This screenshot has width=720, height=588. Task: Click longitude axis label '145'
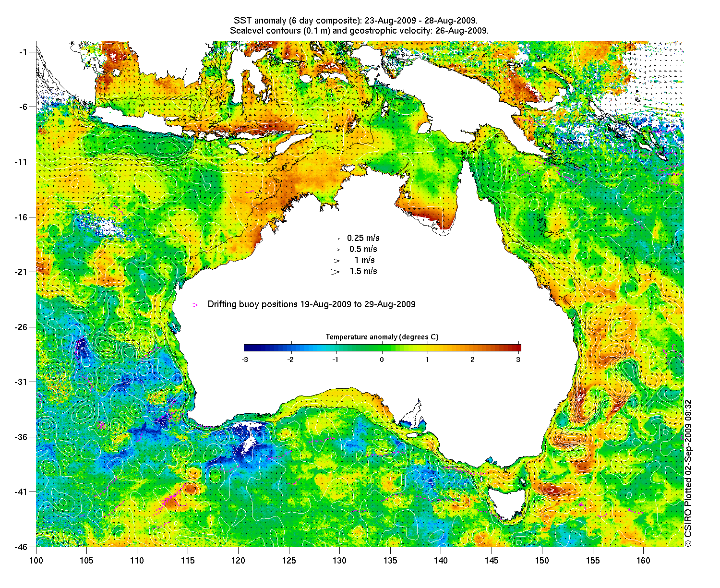pos(492,560)
